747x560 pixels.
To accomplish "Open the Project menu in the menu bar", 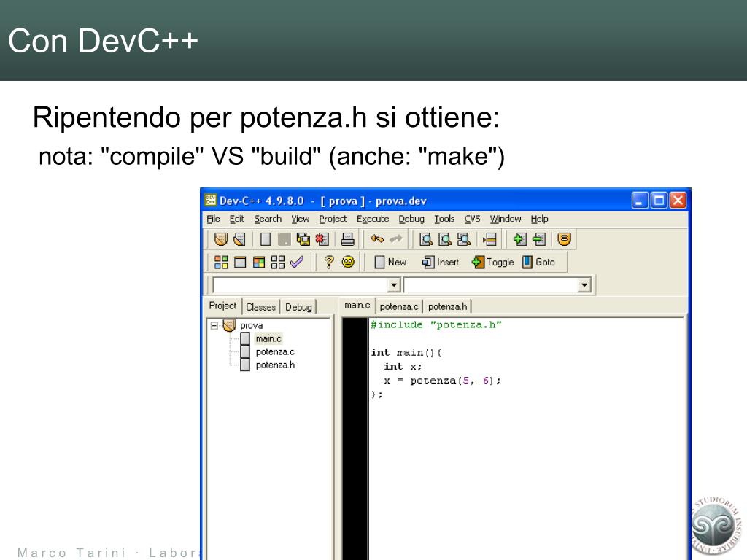I will [333, 219].
